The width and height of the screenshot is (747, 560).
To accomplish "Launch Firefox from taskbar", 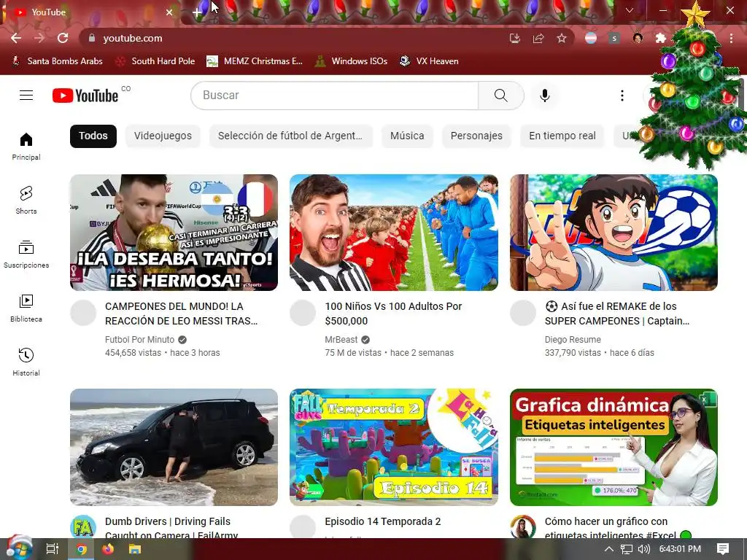I will click(x=108, y=549).
